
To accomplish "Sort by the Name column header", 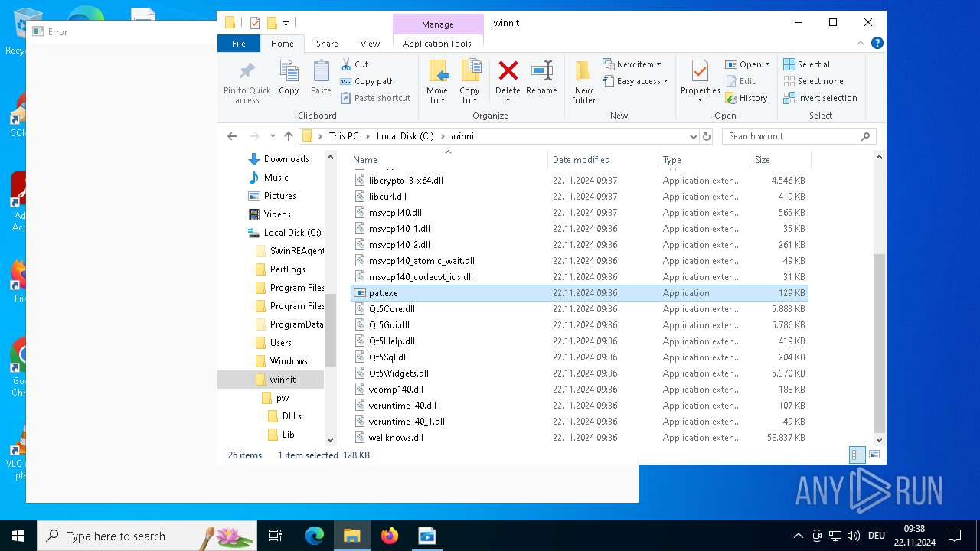I will 449,160.
